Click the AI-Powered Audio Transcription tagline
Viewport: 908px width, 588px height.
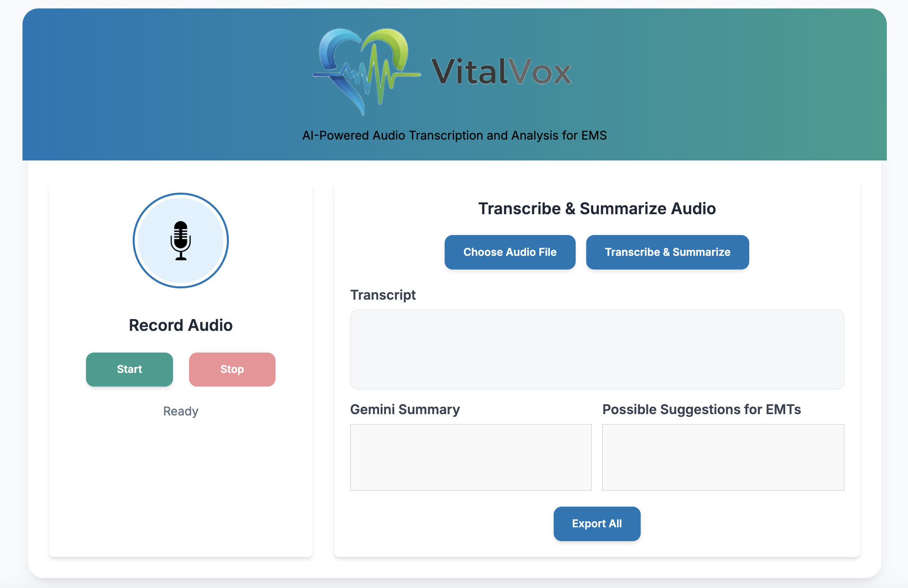coord(454,136)
